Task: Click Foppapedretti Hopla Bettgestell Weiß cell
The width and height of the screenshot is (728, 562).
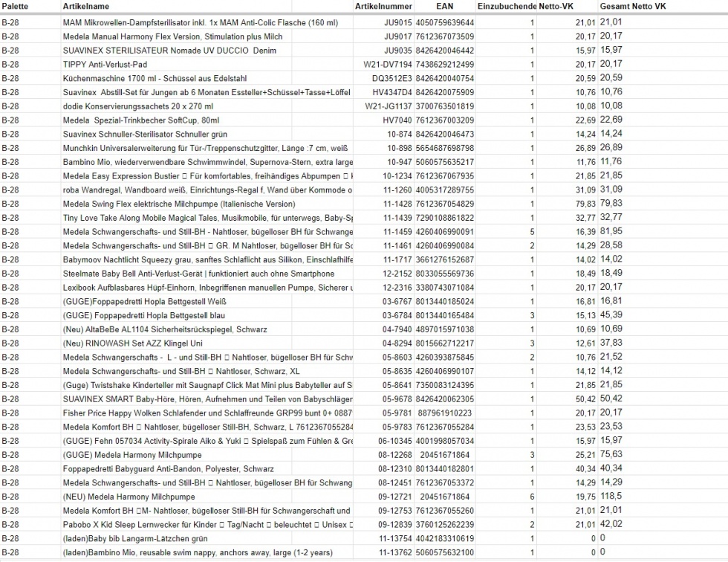Action: (144, 301)
